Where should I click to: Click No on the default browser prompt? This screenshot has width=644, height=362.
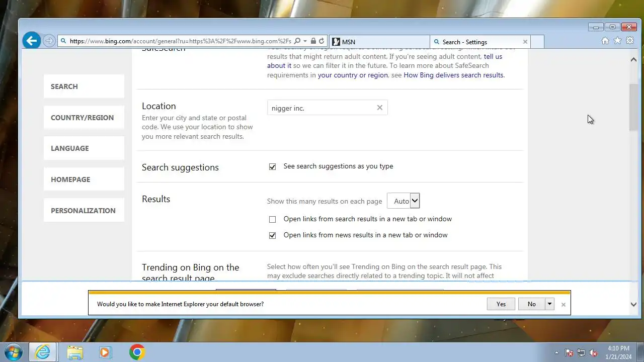click(532, 304)
